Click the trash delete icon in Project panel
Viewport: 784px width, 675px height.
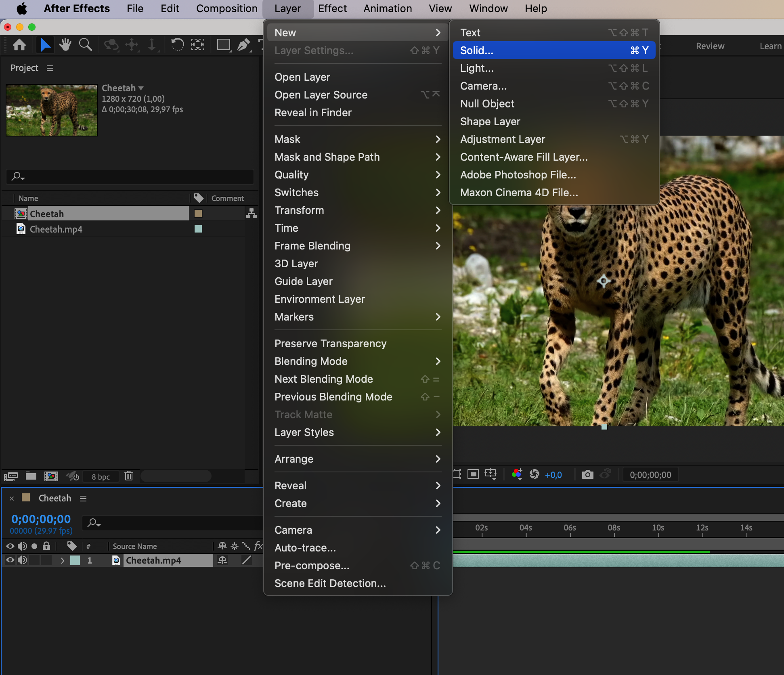[129, 476]
